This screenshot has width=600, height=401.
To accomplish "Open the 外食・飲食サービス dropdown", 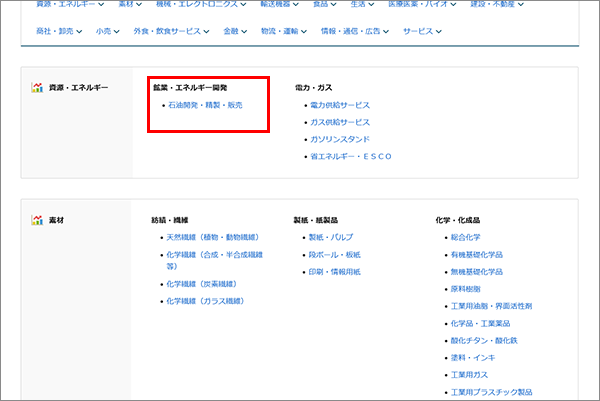I will click(x=171, y=31).
